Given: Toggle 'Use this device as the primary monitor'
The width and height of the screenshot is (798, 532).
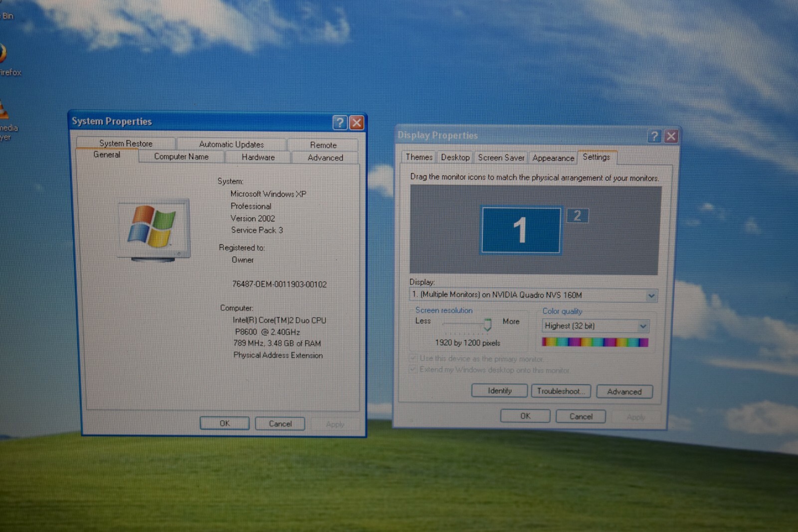Looking at the screenshot, I should pyautogui.click(x=413, y=358).
